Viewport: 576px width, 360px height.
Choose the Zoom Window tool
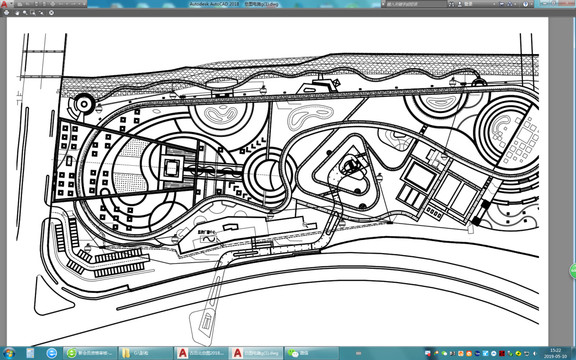click(x=33, y=12)
